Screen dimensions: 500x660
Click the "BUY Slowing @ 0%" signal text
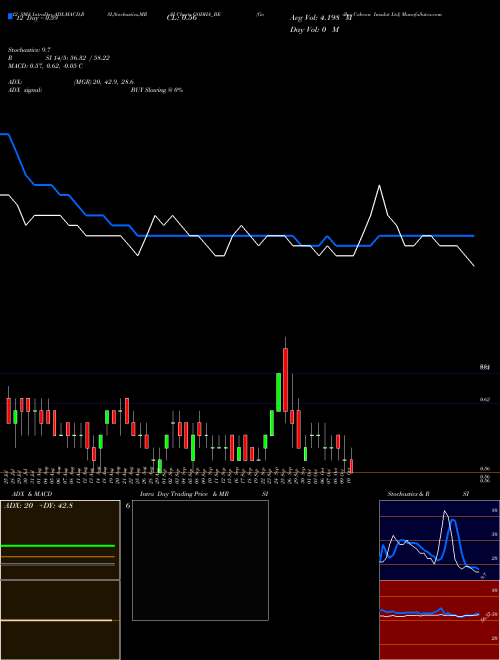pos(157,90)
